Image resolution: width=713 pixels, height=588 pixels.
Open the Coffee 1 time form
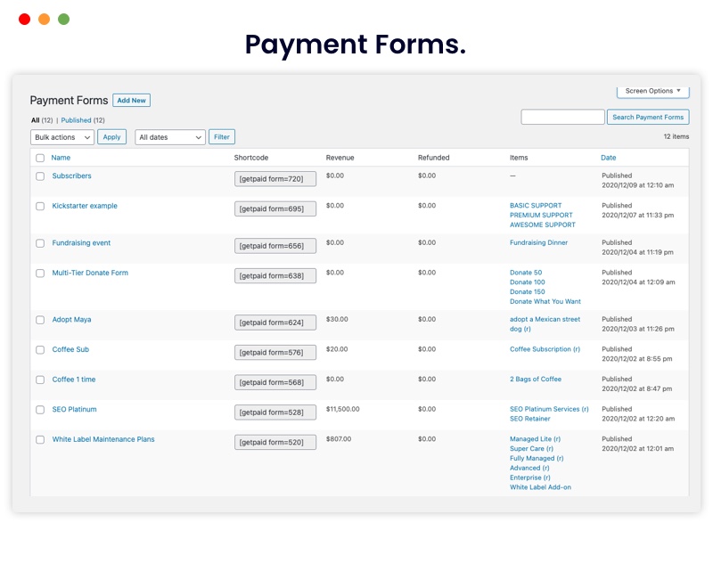[x=74, y=380]
